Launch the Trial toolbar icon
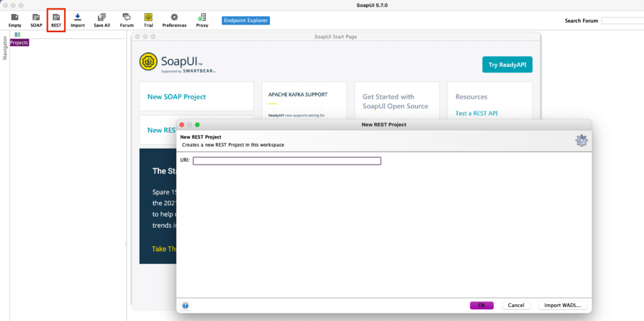Screen dimensions: 644x321 click(x=148, y=20)
